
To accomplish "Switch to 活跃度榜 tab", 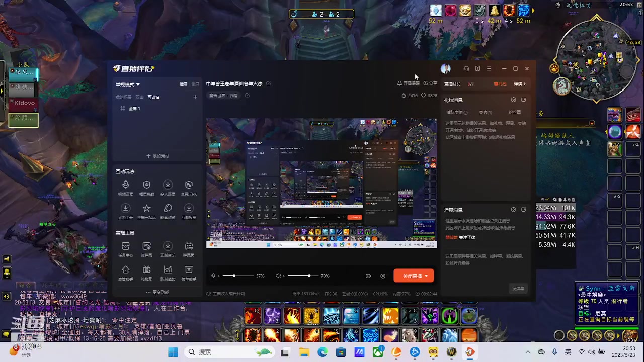I will click(457, 113).
